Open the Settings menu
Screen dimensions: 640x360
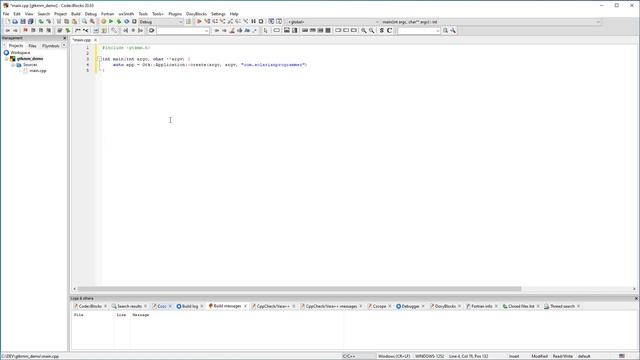(218, 14)
